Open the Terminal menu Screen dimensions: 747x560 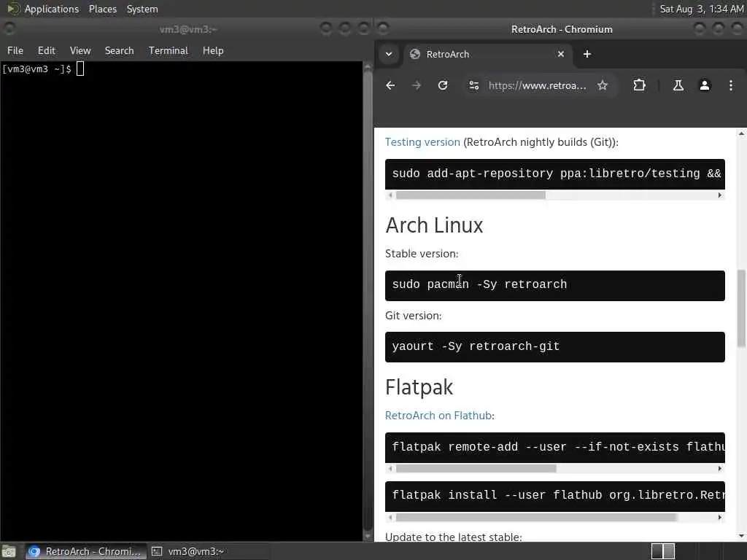pos(169,50)
